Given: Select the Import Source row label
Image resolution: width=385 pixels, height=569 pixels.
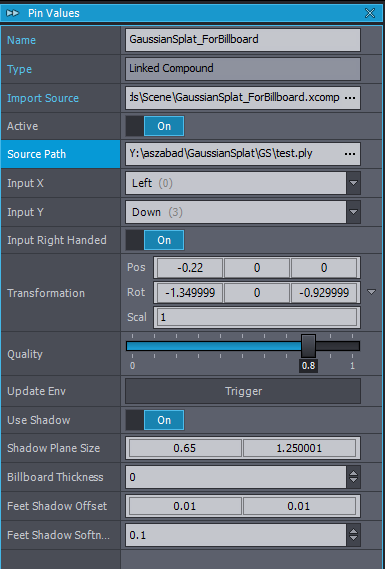Looking at the screenshot, I should (x=43, y=98).
